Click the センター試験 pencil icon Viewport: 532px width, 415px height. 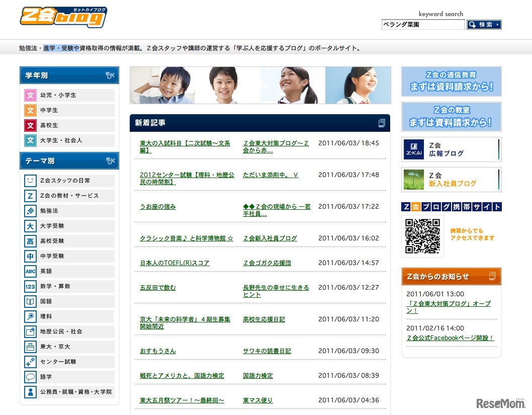30,362
